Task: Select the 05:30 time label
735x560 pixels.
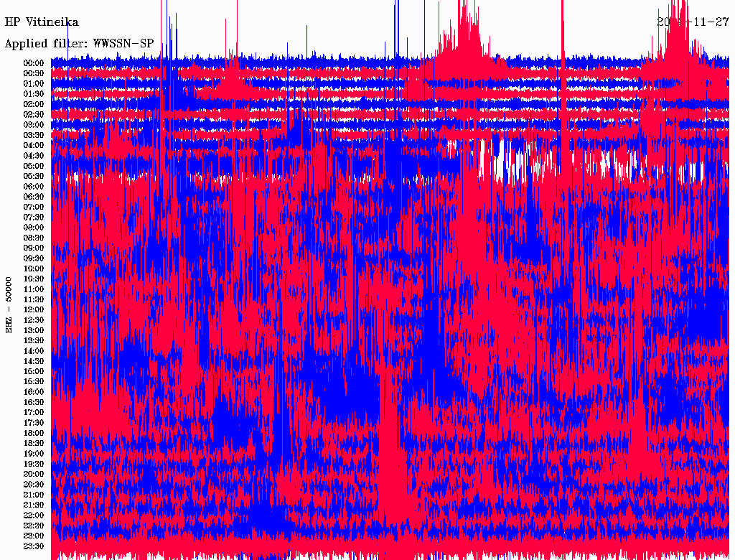Action: tap(34, 176)
